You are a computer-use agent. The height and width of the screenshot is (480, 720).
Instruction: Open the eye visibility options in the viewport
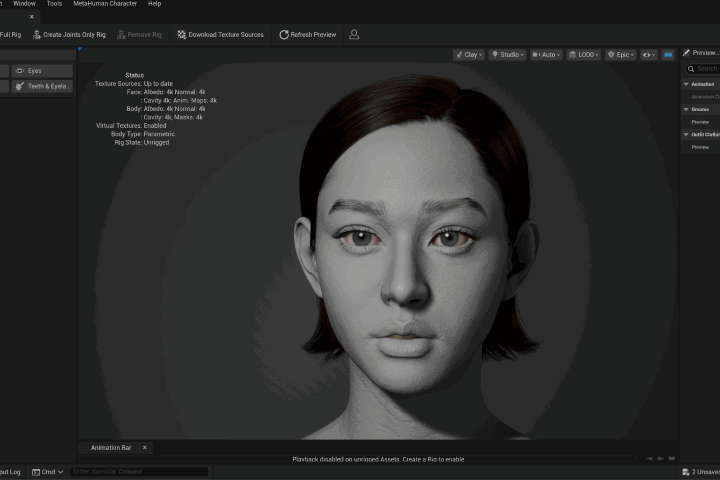[649, 55]
